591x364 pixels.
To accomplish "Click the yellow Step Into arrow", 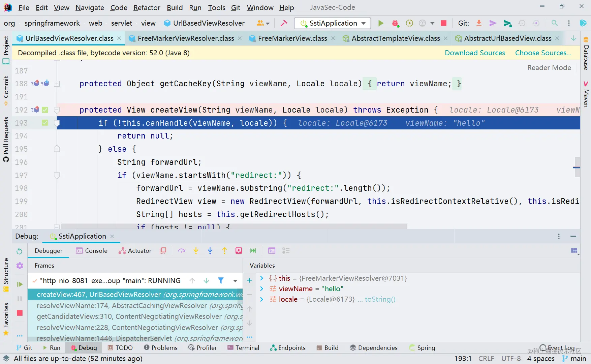I will coord(196,251).
